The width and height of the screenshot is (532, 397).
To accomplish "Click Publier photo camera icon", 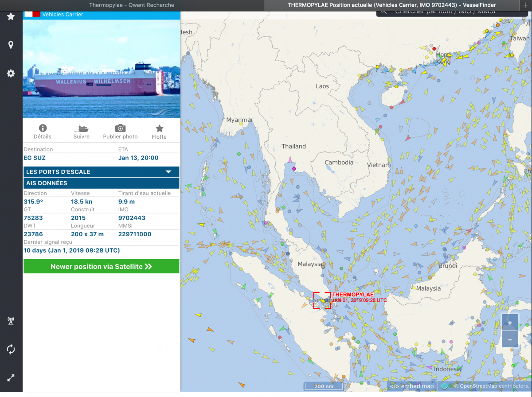I will pyautogui.click(x=120, y=128).
